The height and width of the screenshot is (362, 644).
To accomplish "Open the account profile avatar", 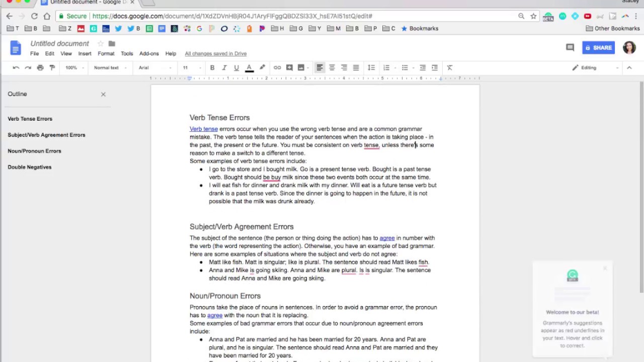I will click(629, 48).
